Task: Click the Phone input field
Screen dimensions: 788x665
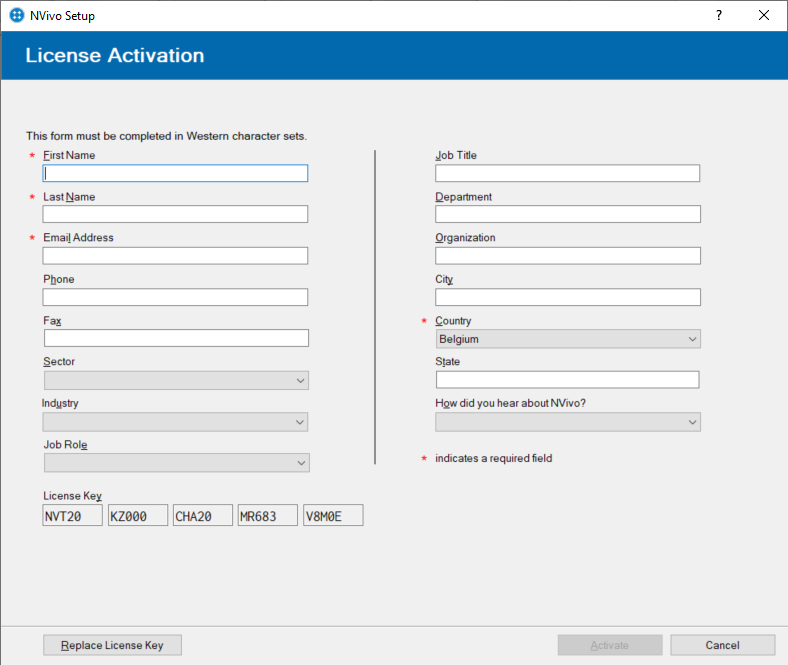Action: pyautogui.click(x=175, y=297)
